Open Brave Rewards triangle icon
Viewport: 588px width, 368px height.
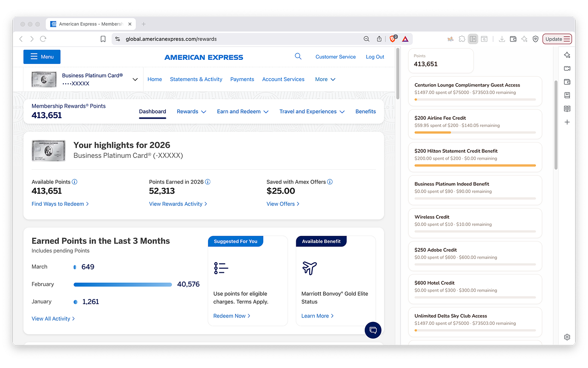coord(405,39)
